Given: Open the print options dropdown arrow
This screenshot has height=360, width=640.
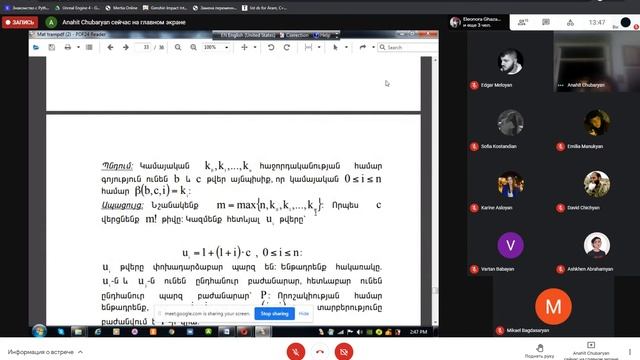Looking at the screenshot, I should tap(78, 47).
